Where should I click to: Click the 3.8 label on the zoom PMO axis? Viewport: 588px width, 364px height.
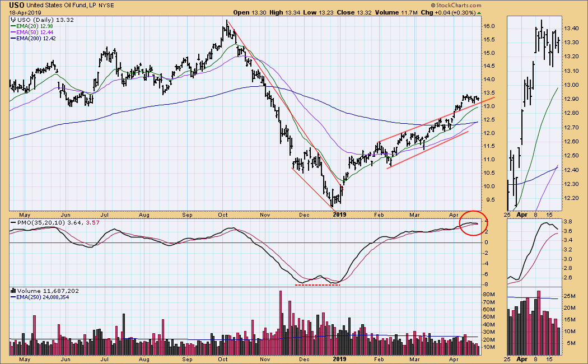coord(568,221)
